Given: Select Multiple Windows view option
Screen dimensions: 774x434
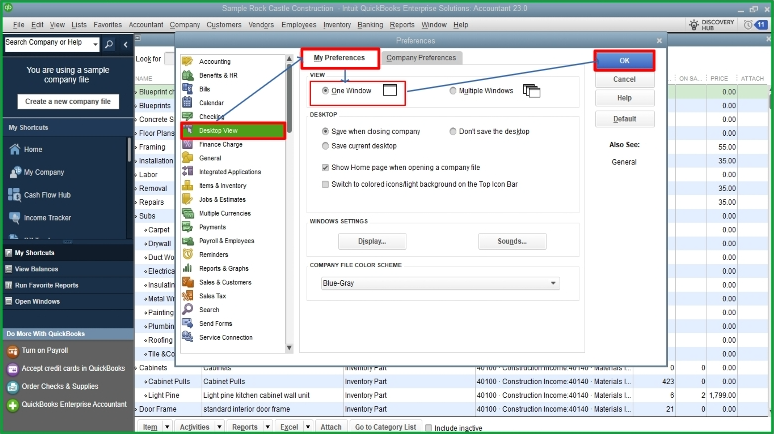Looking at the screenshot, I should click(x=452, y=91).
